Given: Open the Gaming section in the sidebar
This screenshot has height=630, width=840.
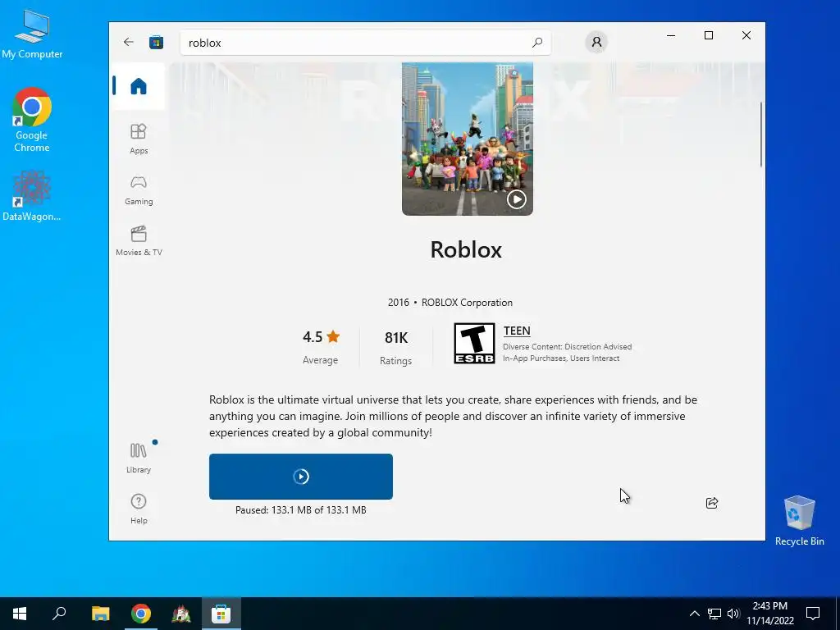Looking at the screenshot, I should tap(138, 190).
